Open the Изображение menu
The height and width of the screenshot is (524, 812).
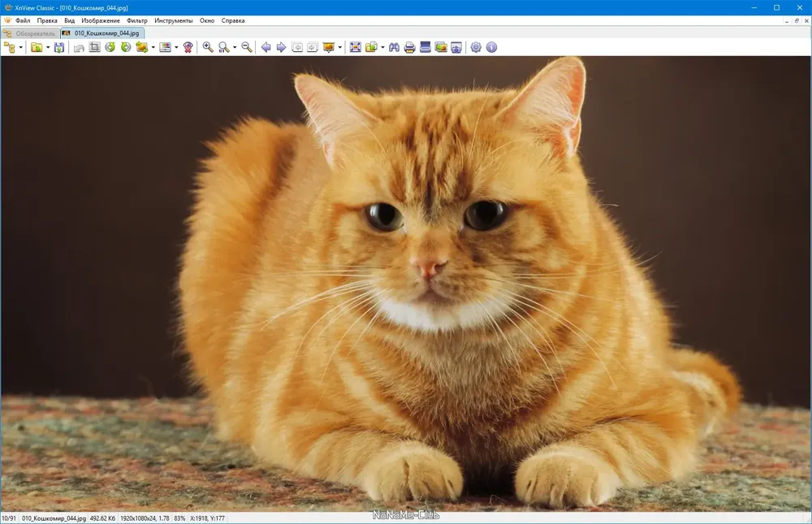101,21
